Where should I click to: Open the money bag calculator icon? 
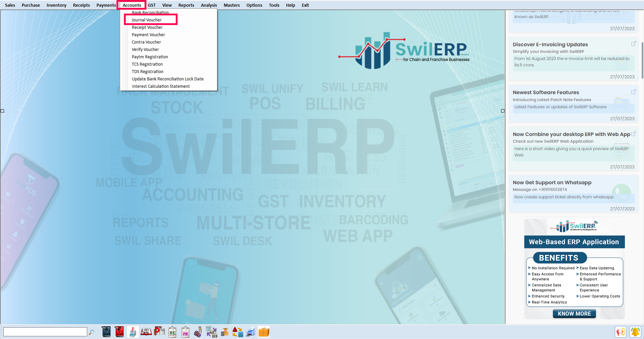[x=225, y=332]
